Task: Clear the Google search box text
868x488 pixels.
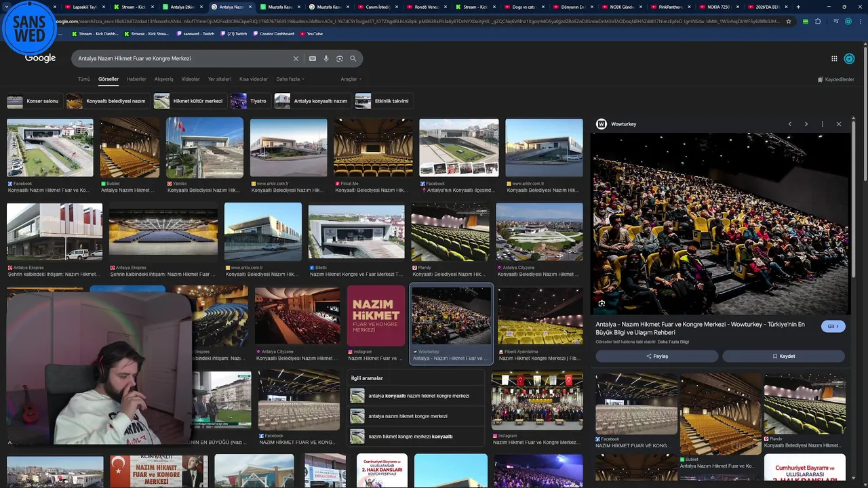Action: tap(296, 59)
